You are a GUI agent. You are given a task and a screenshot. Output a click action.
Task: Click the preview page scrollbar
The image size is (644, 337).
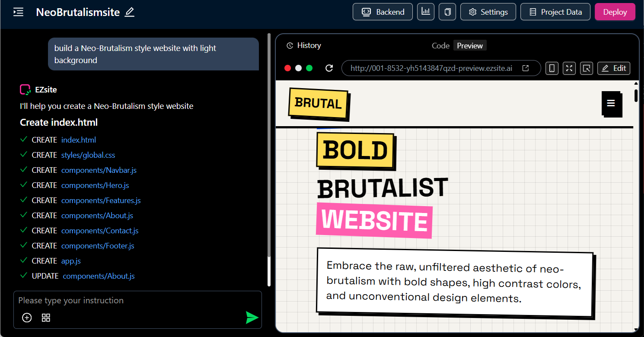[x=636, y=95]
